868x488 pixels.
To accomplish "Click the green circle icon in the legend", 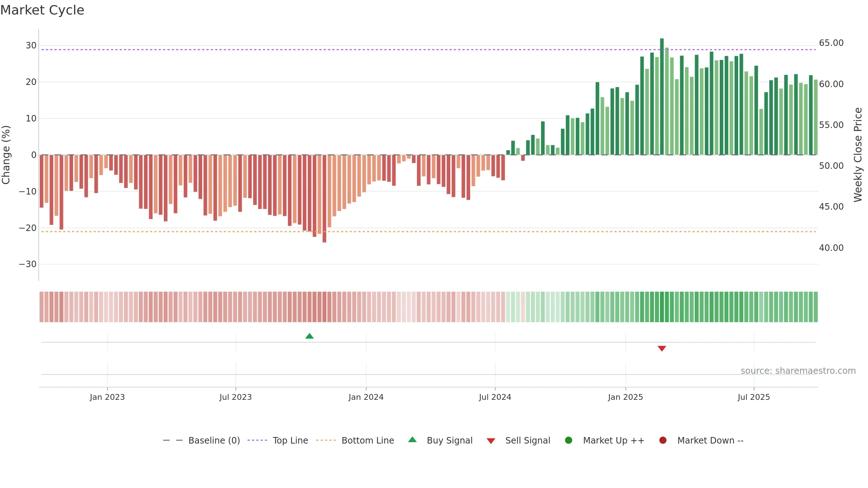I will point(569,440).
